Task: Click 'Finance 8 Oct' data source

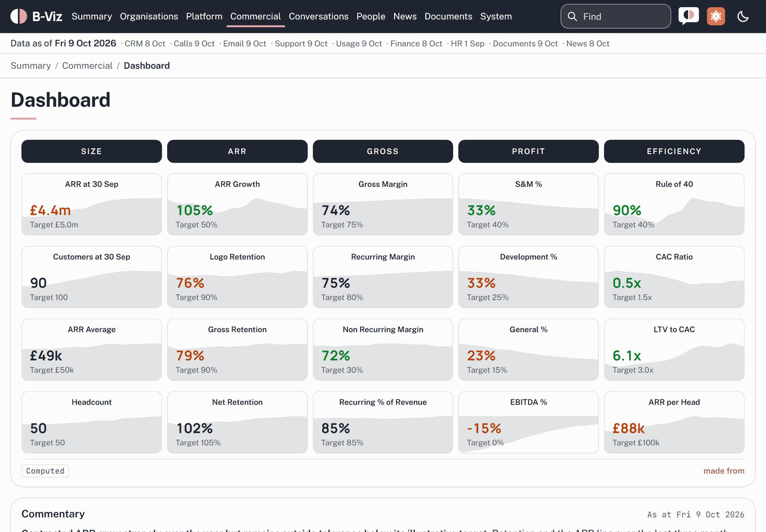Action: click(416, 44)
